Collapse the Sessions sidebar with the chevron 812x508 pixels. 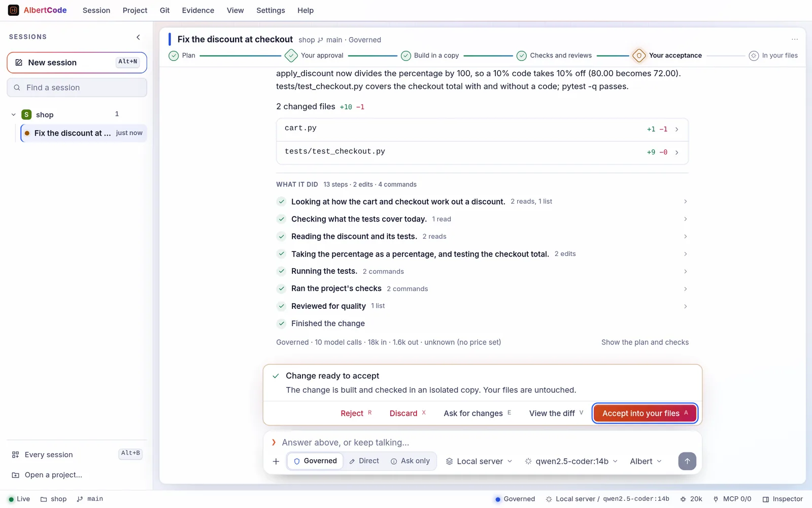pos(138,37)
